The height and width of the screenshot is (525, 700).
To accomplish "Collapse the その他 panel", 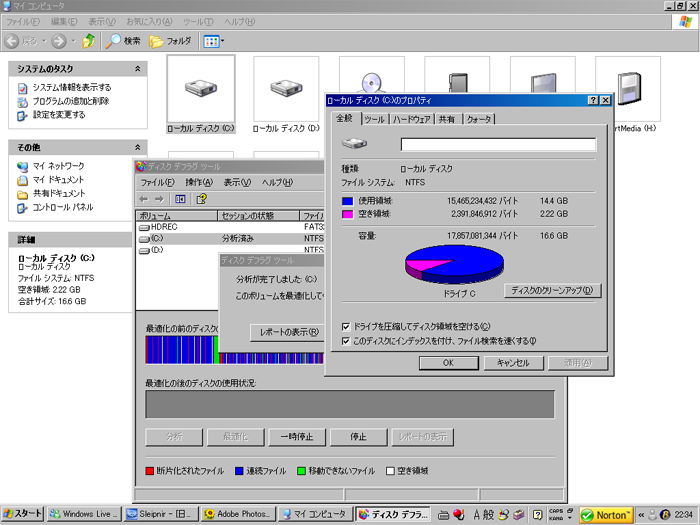I will pyautogui.click(x=138, y=147).
